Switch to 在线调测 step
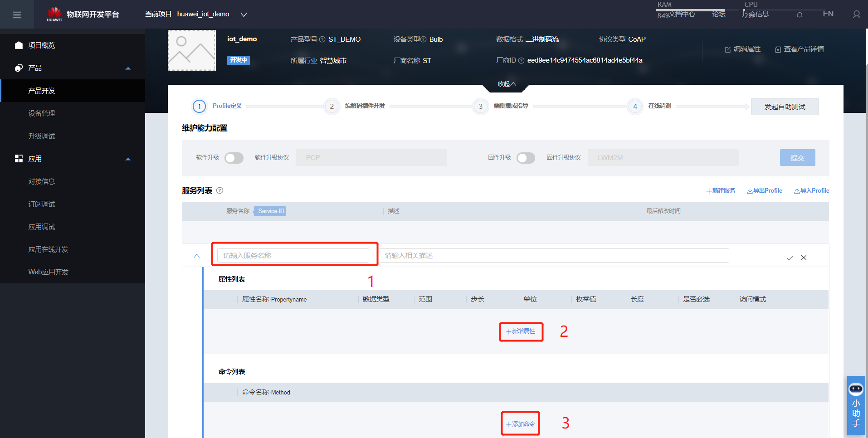868x438 pixels. (x=659, y=106)
